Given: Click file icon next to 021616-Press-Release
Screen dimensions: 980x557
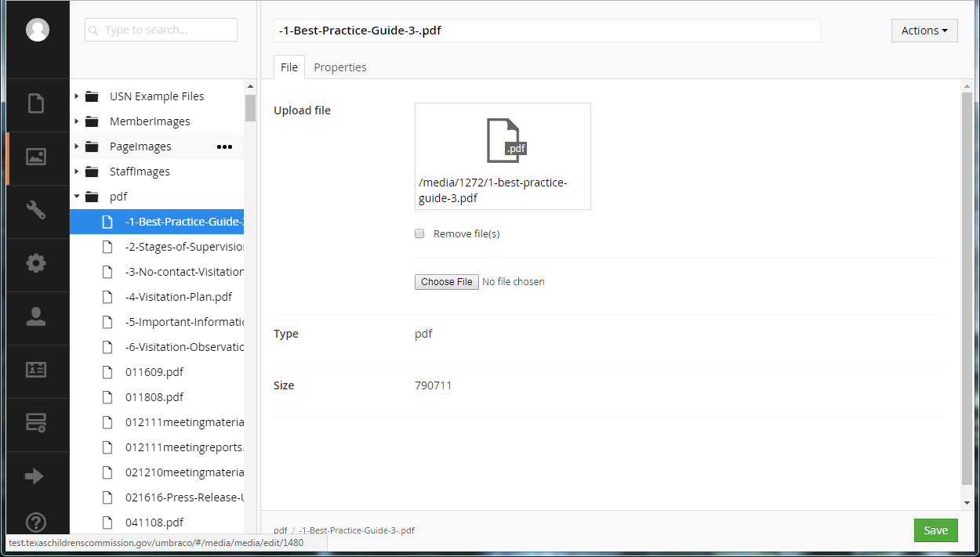Looking at the screenshot, I should (108, 497).
